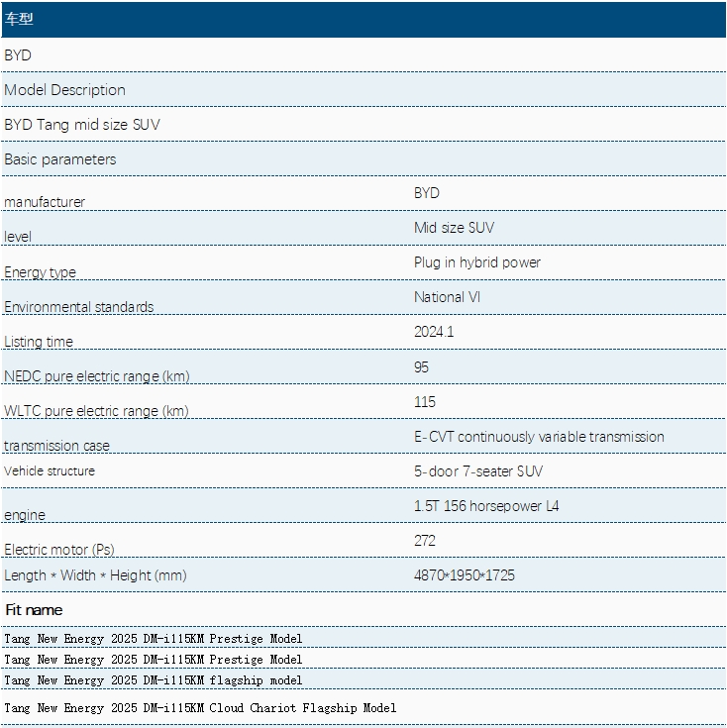Image resolution: width=727 pixels, height=728 pixels.
Task: Select the '4870*1950*1725' dimensions value
Action: [464, 575]
